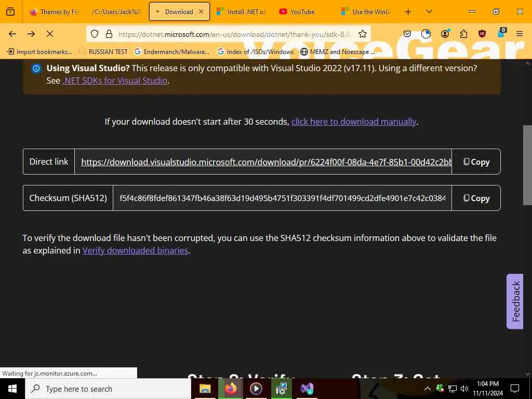Open media player taskbar icon
The width and height of the screenshot is (532, 399).
pyautogui.click(x=256, y=389)
